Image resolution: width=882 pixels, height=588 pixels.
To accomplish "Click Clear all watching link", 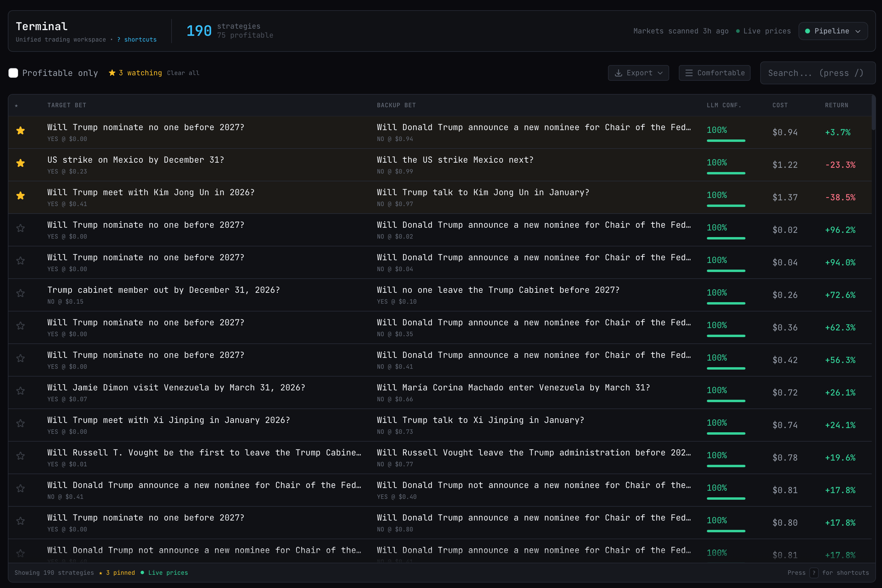I will click(x=183, y=73).
